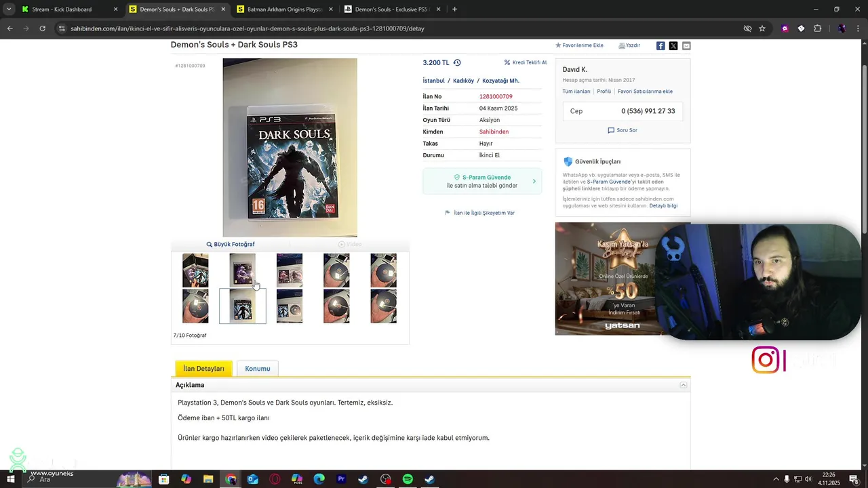
Task: Select the Konumu tab
Action: pos(258,368)
